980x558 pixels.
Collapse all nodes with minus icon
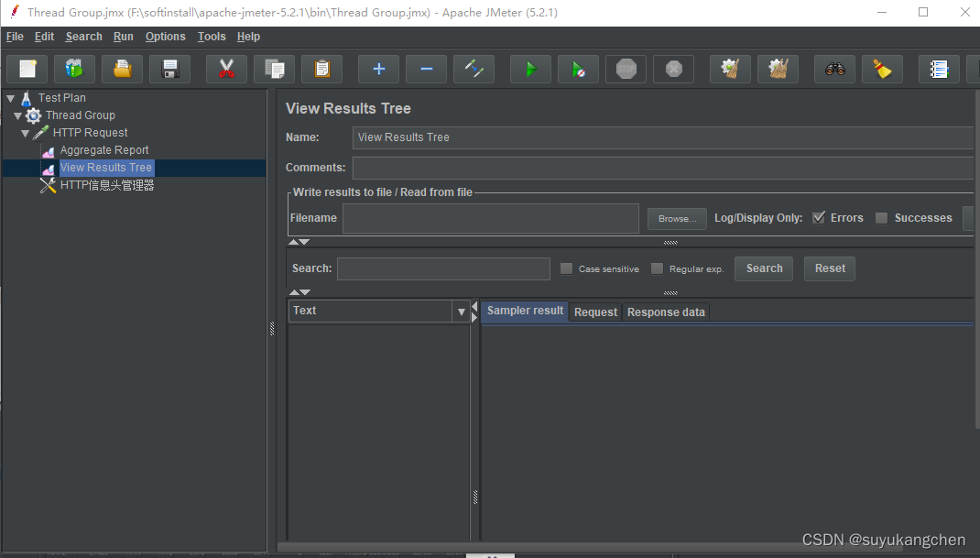point(426,69)
